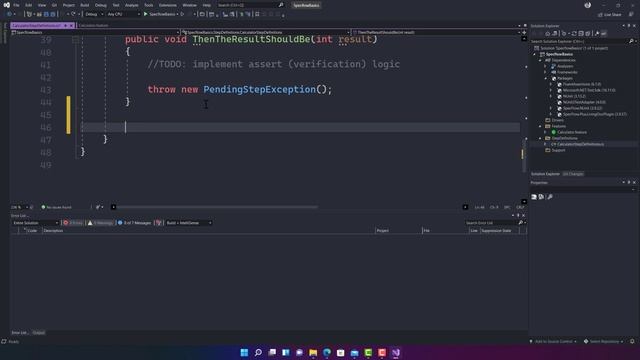Click the Live Share button
This screenshot has width=640, height=360.
coord(610,15)
